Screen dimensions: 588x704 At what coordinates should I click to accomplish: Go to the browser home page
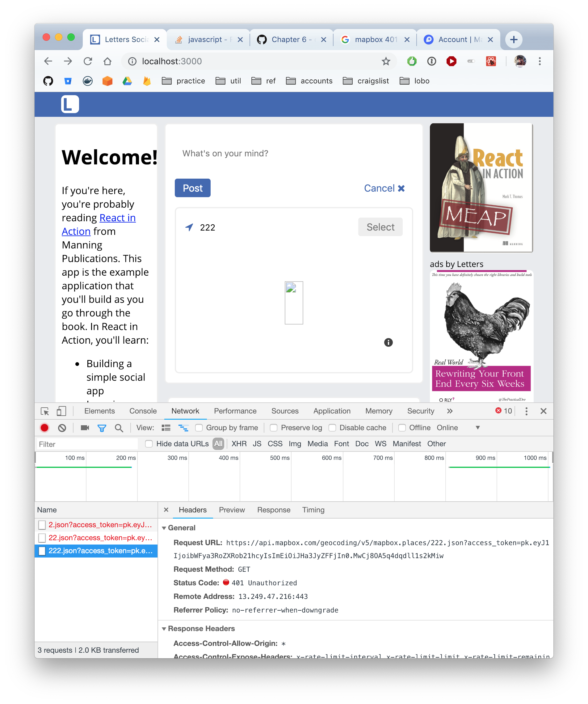click(x=107, y=61)
